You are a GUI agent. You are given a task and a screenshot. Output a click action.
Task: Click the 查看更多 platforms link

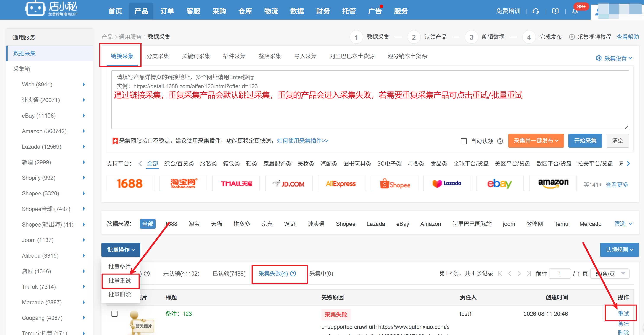(x=617, y=185)
